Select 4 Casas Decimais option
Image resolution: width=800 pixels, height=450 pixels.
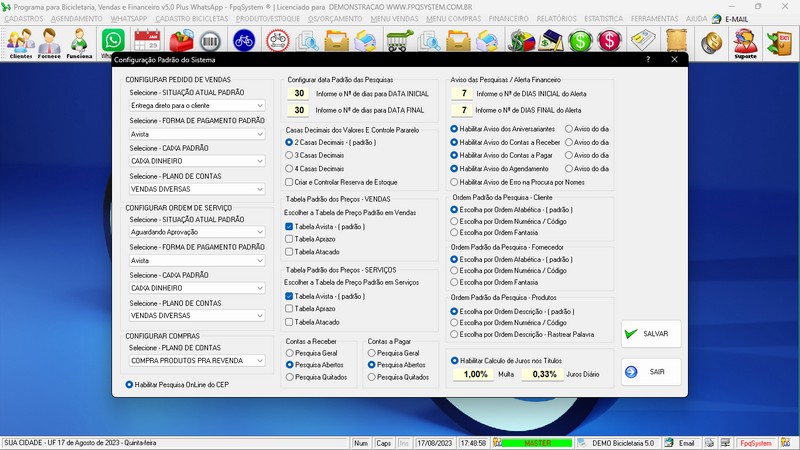pos(315,168)
